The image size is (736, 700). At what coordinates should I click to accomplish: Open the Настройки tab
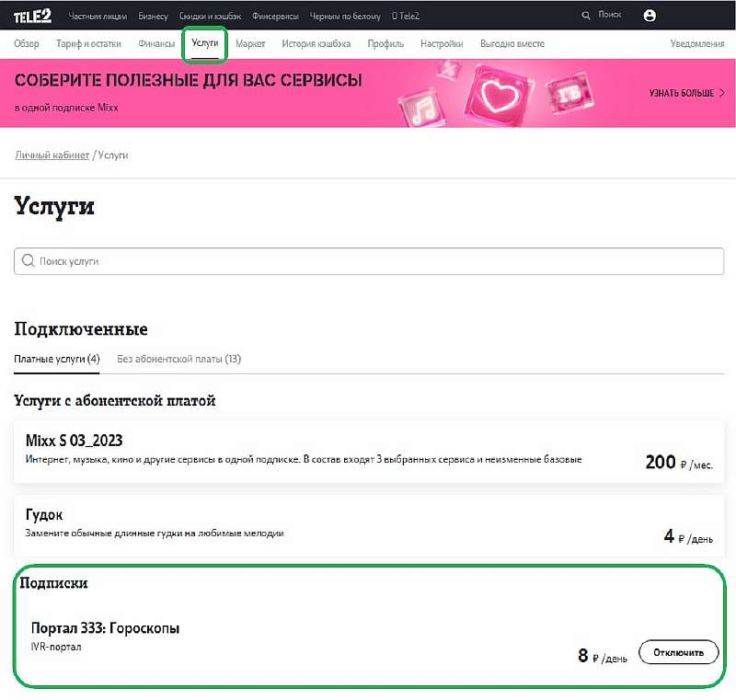442,44
